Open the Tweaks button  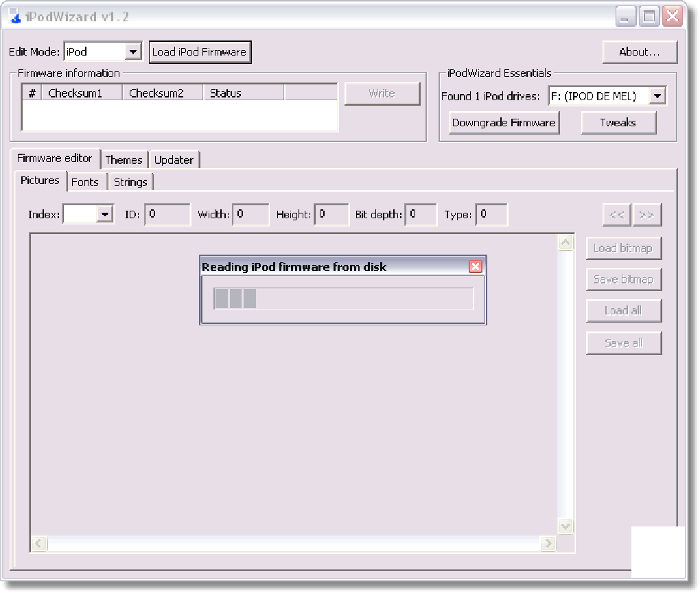click(618, 123)
